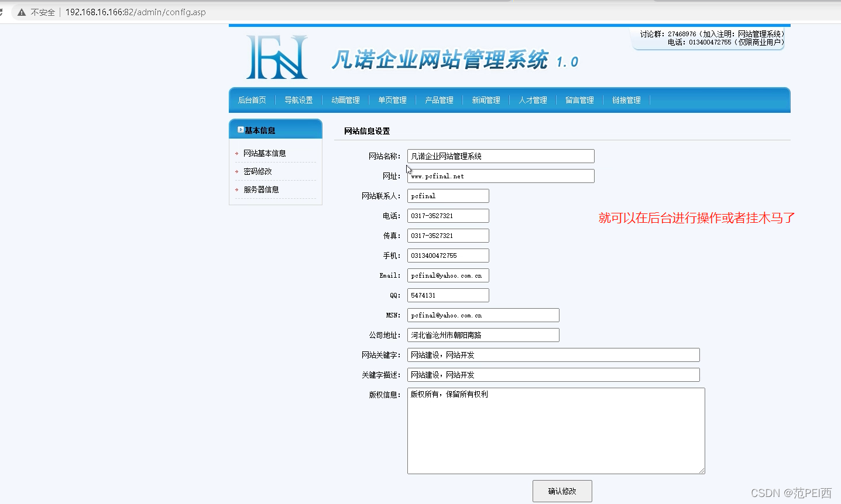This screenshot has height=504, width=841.
Task: Click the insecure site warning icon
Action: [22, 12]
